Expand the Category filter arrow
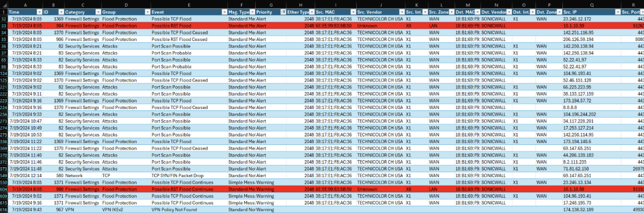 98,12
